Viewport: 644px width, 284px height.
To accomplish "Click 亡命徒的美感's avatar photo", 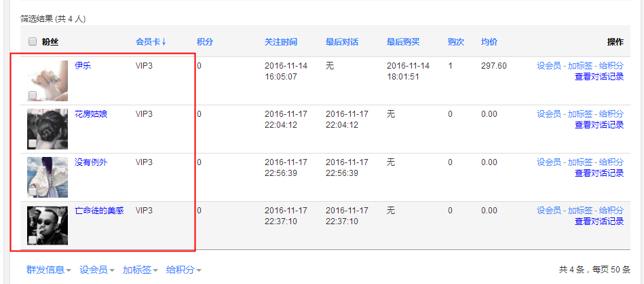I will [48, 224].
